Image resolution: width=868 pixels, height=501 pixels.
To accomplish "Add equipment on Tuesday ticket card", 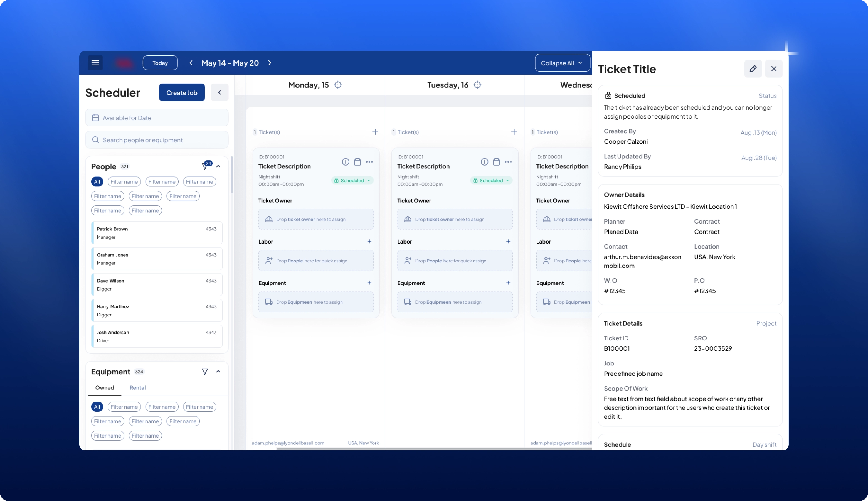I will click(508, 283).
